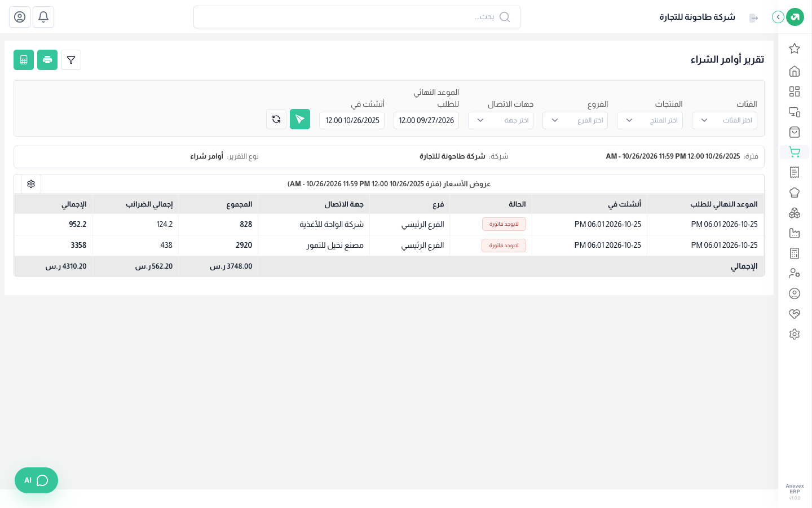Screen dimensions: 812x508
Task: Open the AI chat assistant button
Action: click(x=36, y=480)
